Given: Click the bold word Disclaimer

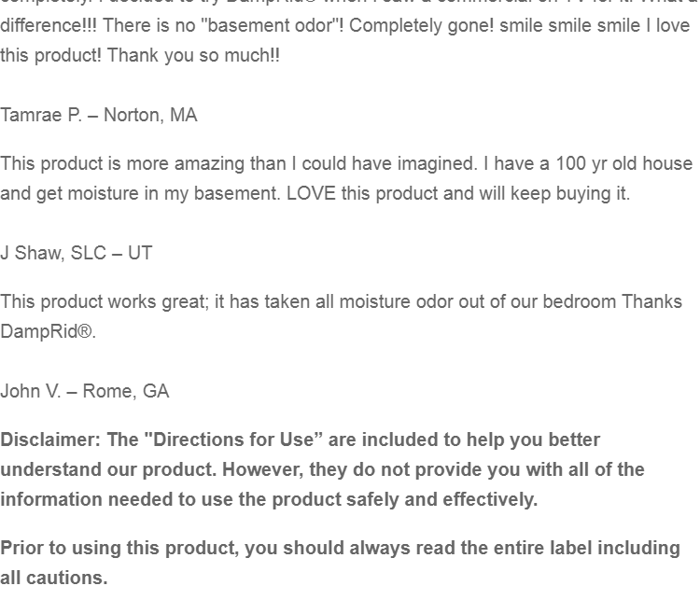Looking at the screenshot, I should pos(49,440).
